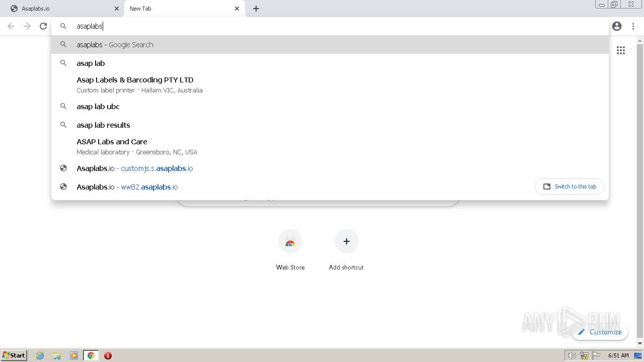Pick the 'asap lab ubc' suggestion
The height and width of the screenshot is (362, 644).
click(x=330, y=107)
